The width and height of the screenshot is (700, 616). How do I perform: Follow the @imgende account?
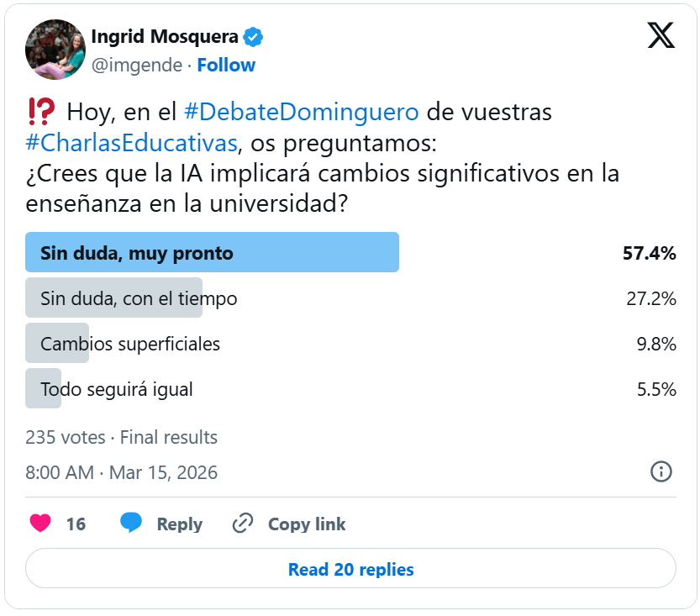point(226,65)
